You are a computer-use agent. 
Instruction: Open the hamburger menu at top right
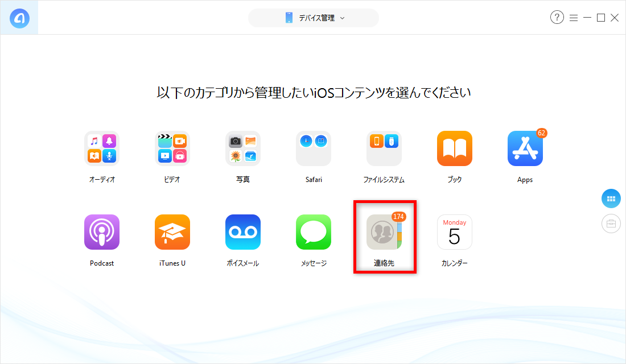(x=574, y=18)
